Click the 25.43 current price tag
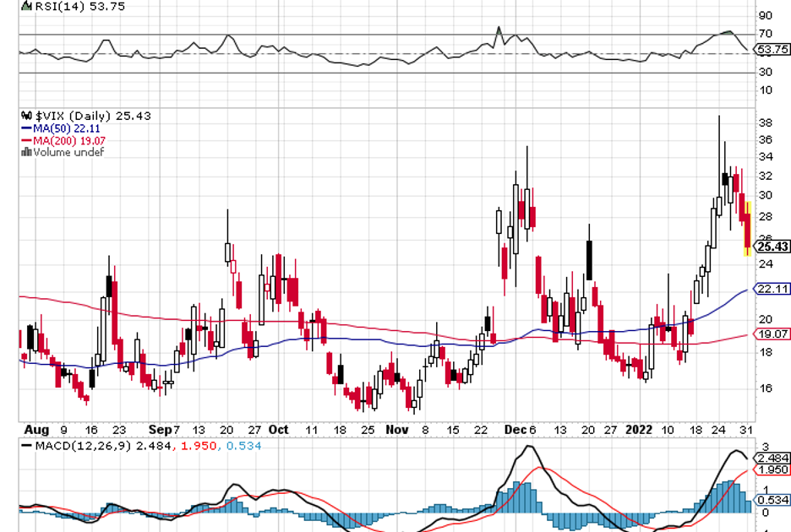This screenshot has width=791, height=532. tap(772, 247)
